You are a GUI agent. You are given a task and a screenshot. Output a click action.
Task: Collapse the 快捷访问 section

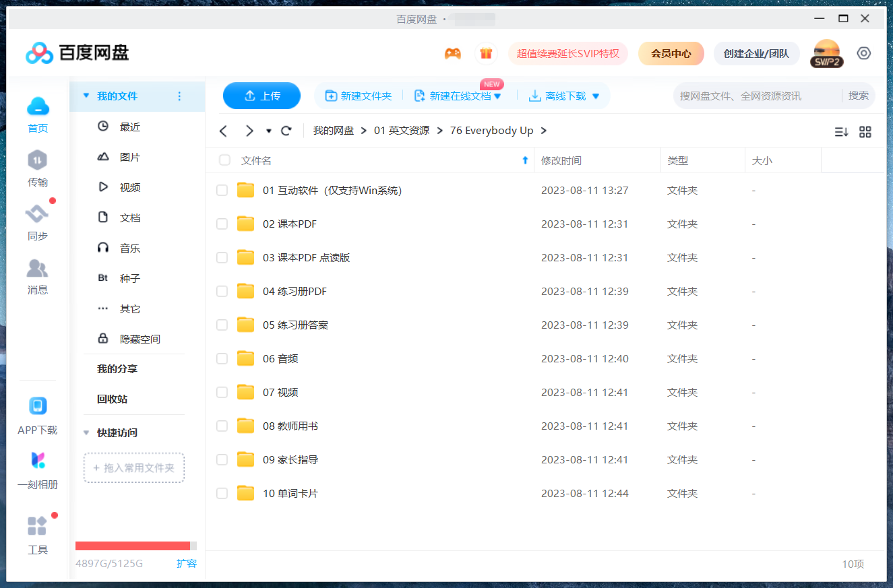(x=87, y=433)
